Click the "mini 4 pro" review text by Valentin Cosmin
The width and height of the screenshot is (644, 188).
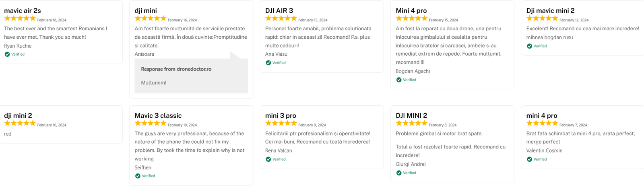580,138
